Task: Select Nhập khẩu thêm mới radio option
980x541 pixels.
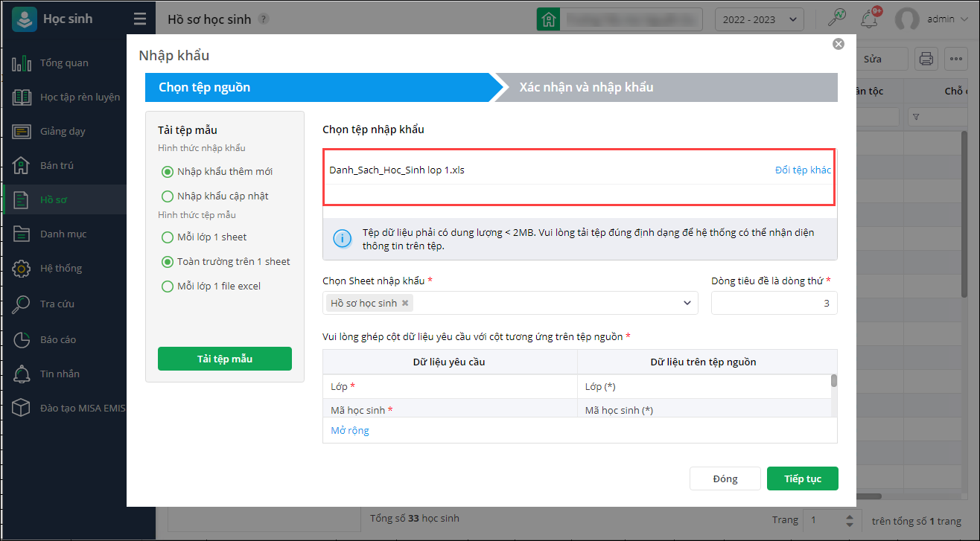Action: [x=168, y=172]
